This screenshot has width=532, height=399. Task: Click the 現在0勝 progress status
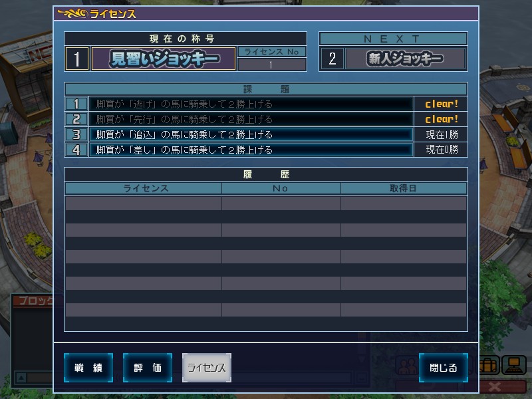tap(442, 150)
